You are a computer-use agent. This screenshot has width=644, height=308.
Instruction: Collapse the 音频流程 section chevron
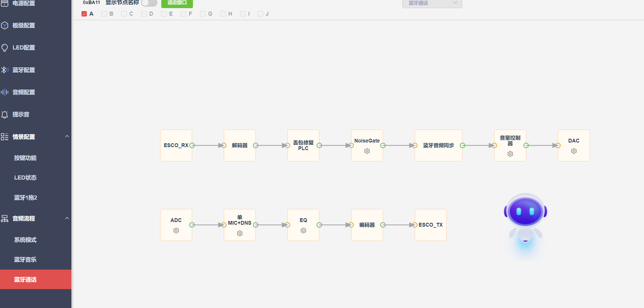pyautogui.click(x=67, y=218)
